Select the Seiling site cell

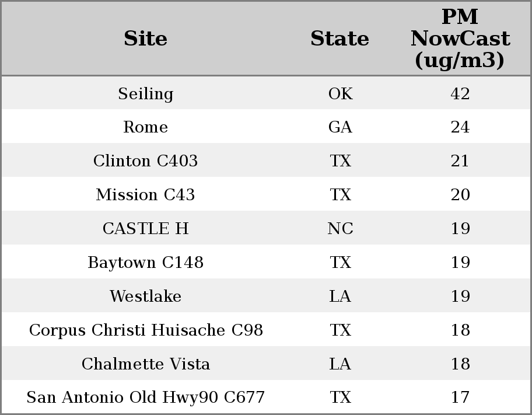point(146,94)
